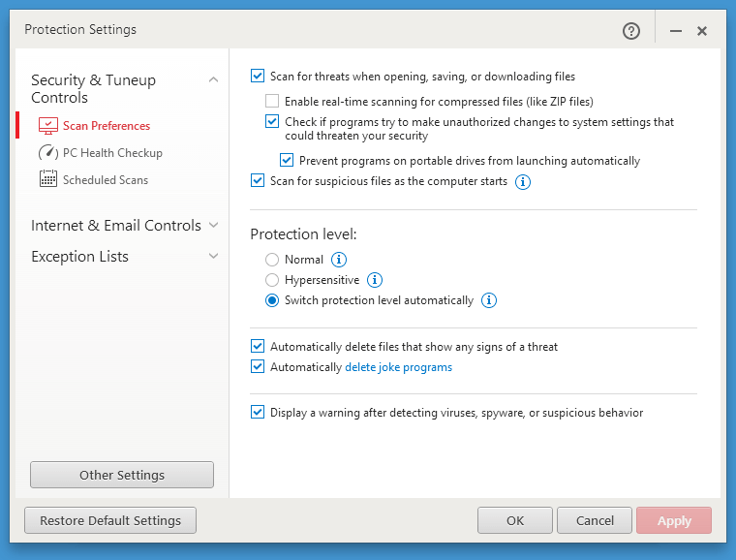Open info icon next to Hypersensitive
This screenshot has width=736, height=560.
[x=375, y=280]
